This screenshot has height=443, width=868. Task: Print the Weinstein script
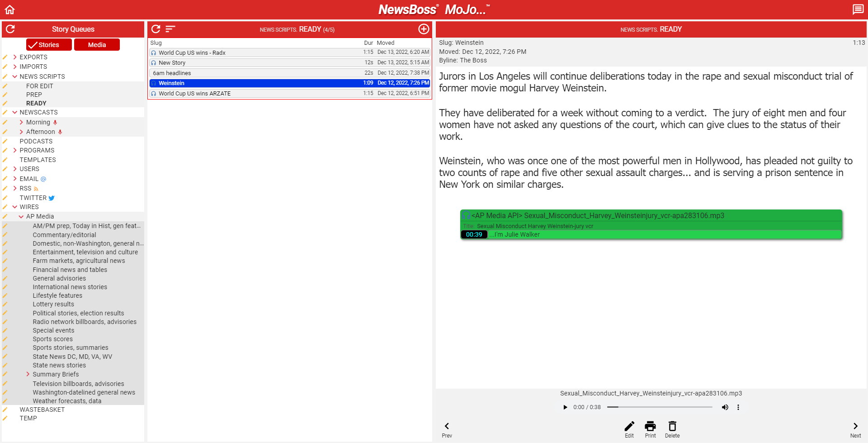pyautogui.click(x=650, y=429)
